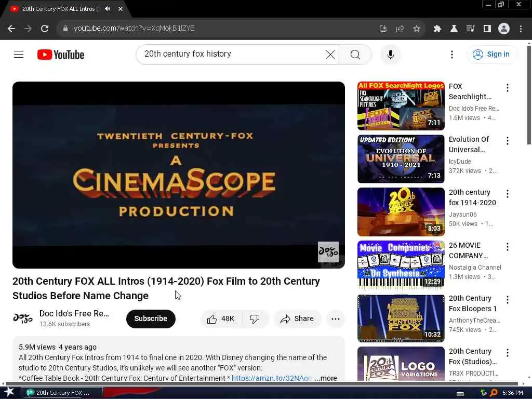Screen dimensions: 532x399
Task: Click the '20th century fox 1914-2020' title
Action: pos(472,197)
